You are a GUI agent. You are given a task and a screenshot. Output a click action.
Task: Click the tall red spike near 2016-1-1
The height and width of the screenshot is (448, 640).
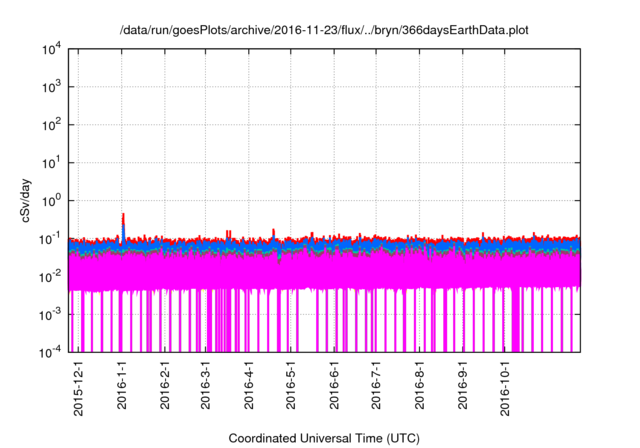click(x=123, y=220)
